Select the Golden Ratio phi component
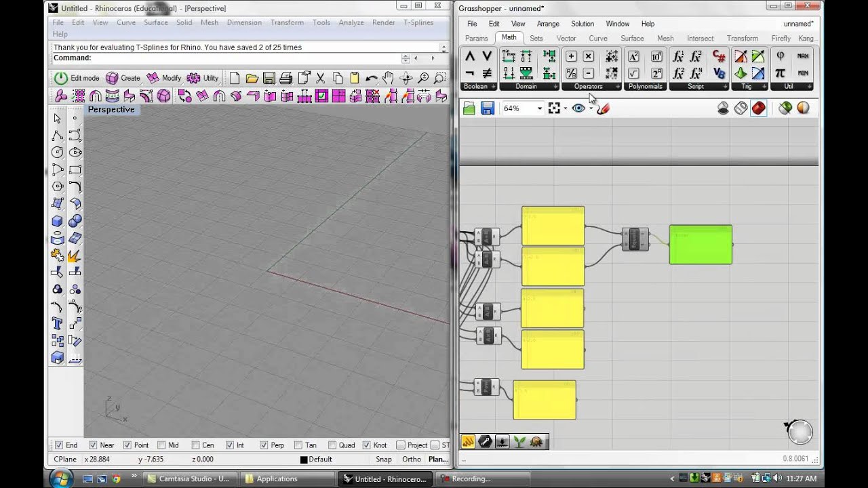The height and width of the screenshot is (488, 868). pos(780,56)
